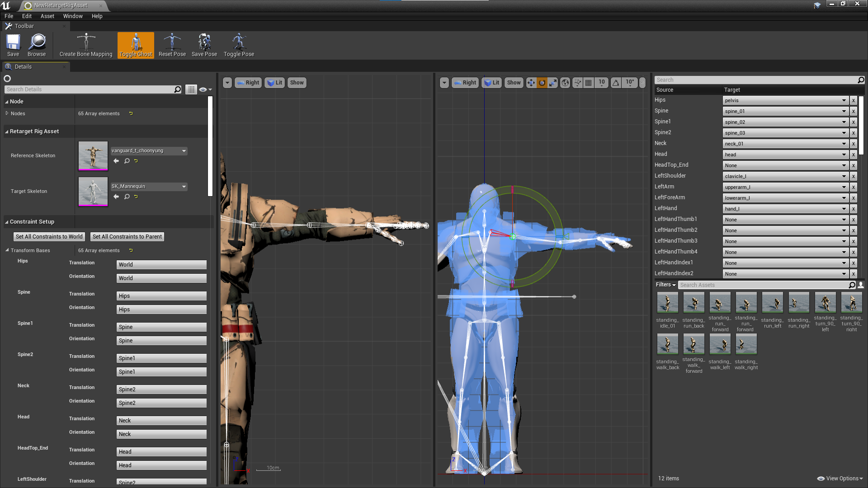Switch to world coordinate system icon

[565, 83]
